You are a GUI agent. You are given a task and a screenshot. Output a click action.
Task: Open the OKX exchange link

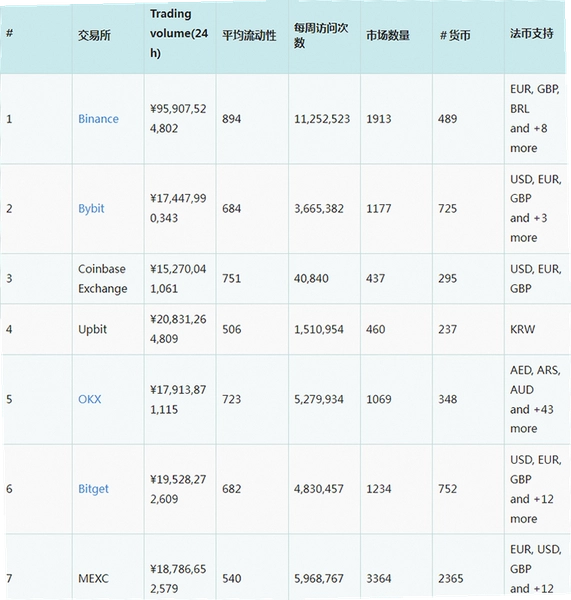(x=90, y=399)
